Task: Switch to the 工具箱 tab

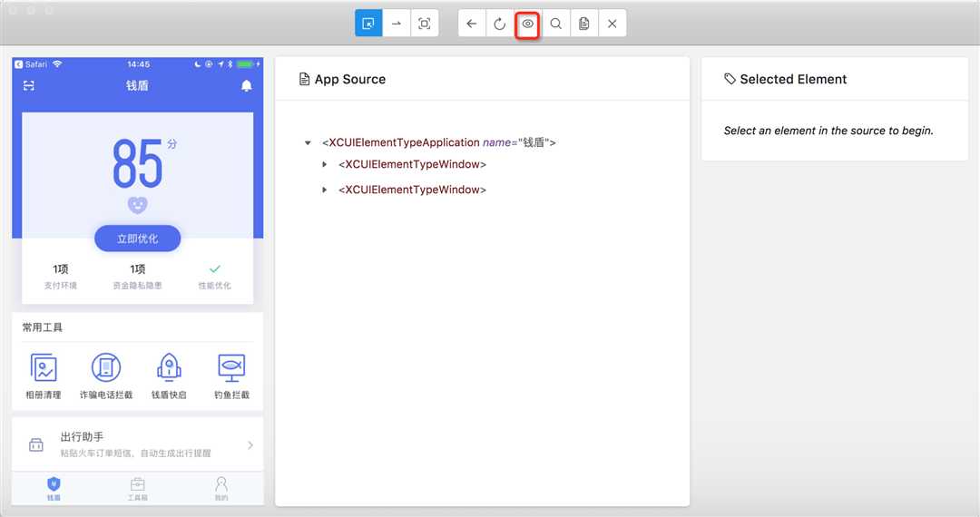Action: (138, 489)
